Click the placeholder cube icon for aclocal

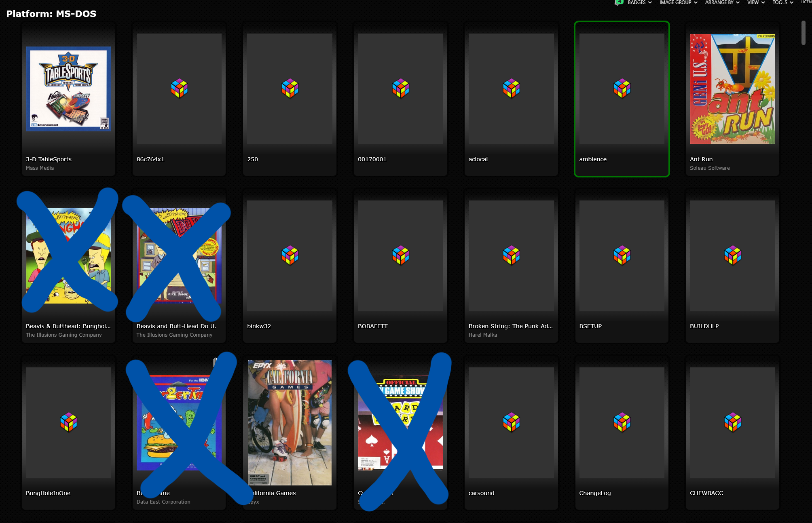pos(512,89)
